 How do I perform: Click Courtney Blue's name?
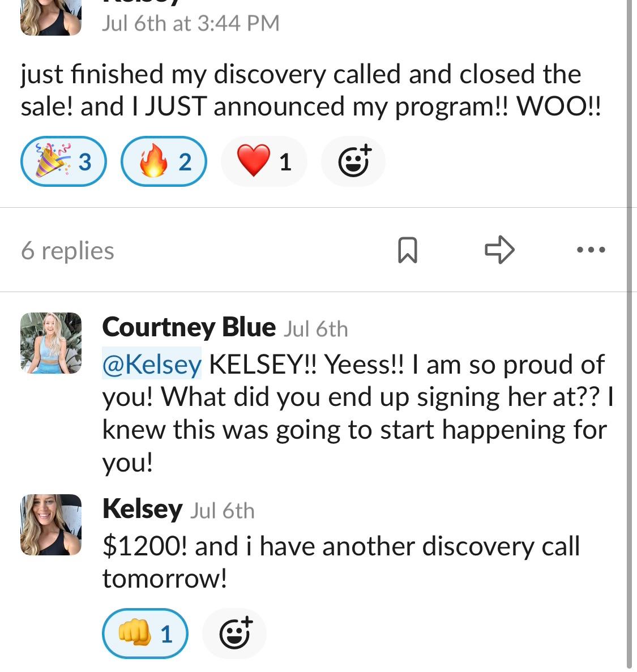pyautogui.click(x=189, y=327)
